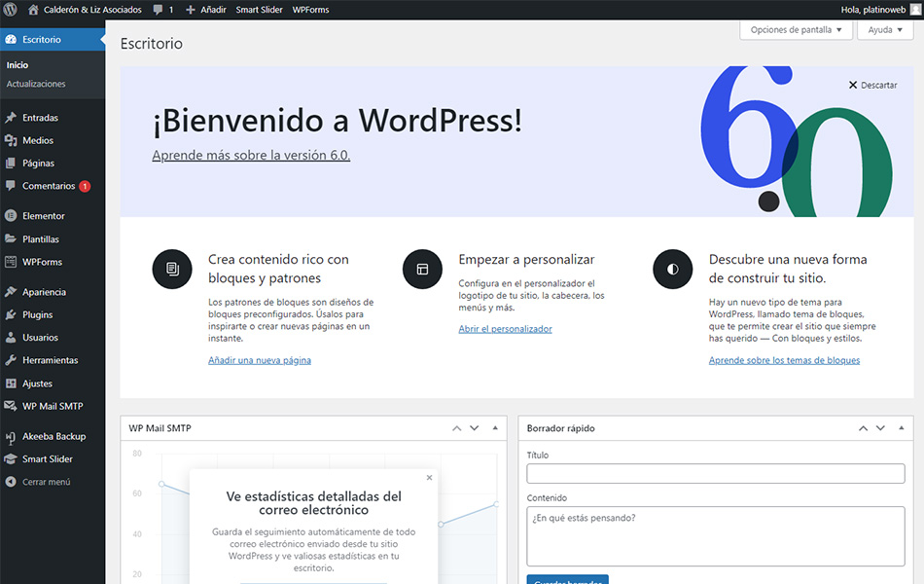Close the email statistics popup
924x584 pixels.
[x=429, y=478]
